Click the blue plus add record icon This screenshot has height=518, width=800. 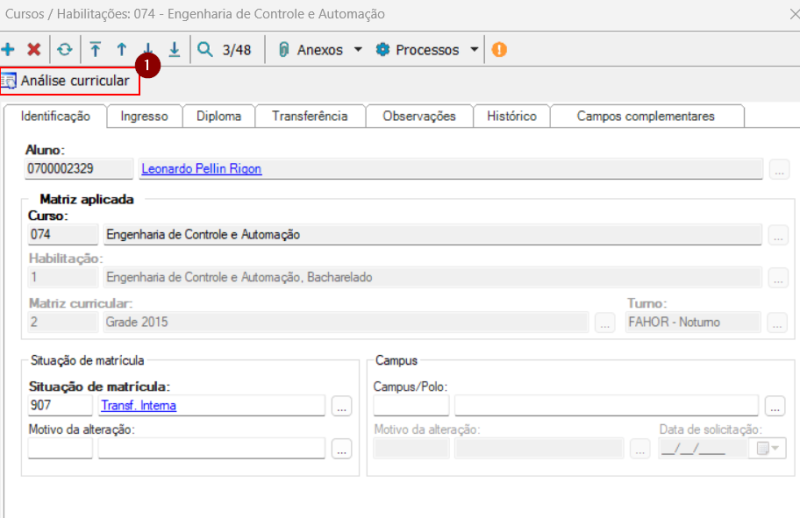pos(9,50)
